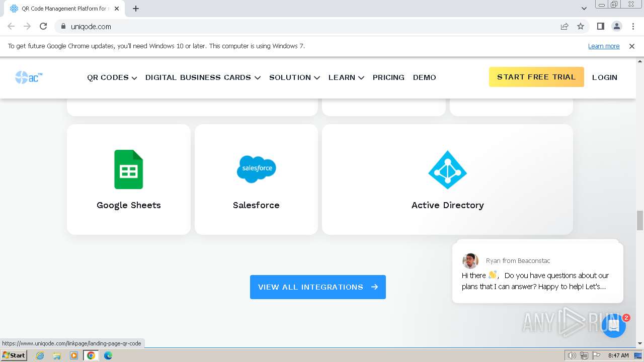Launch Internet Explorer from taskbar
Image resolution: width=644 pixels, height=362 pixels.
point(40,355)
